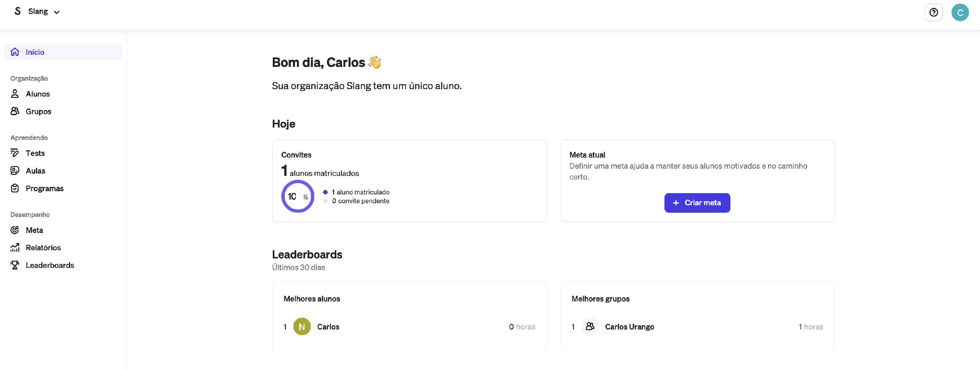Click '1 aluno matriculado' legend text
The image size is (980, 369).
360,192
